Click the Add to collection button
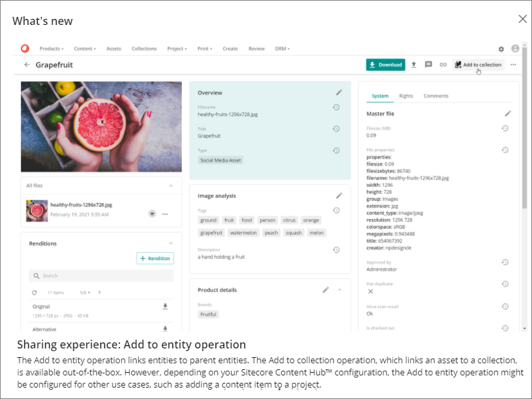 click(x=478, y=65)
